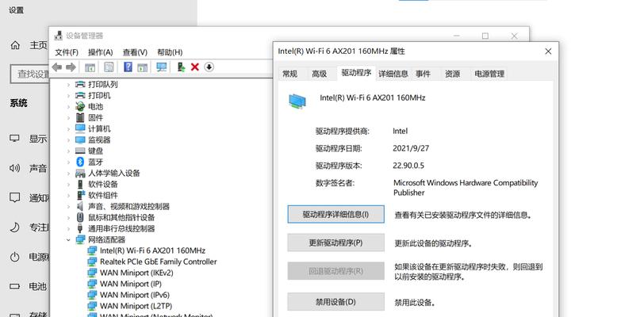Open the 文件(F) menu
Viewport: 644px width, 317px height.
point(67,52)
